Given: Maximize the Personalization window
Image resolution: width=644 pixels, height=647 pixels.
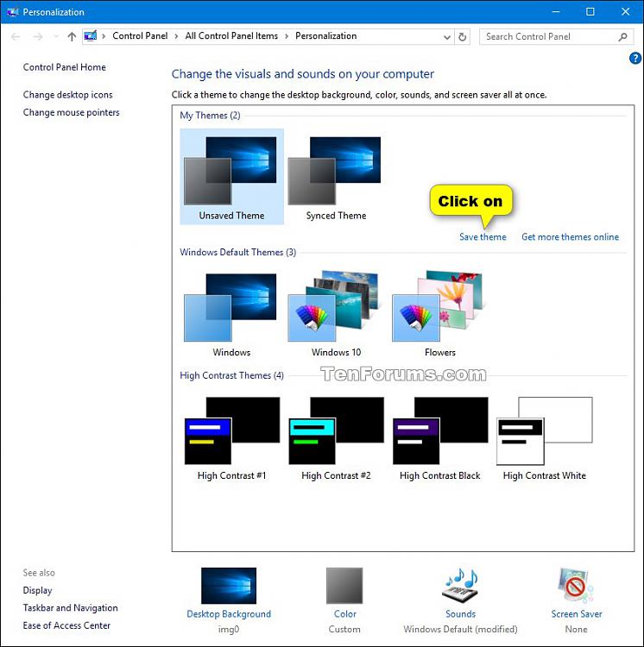Looking at the screenshot, I should tap(590, 12).
